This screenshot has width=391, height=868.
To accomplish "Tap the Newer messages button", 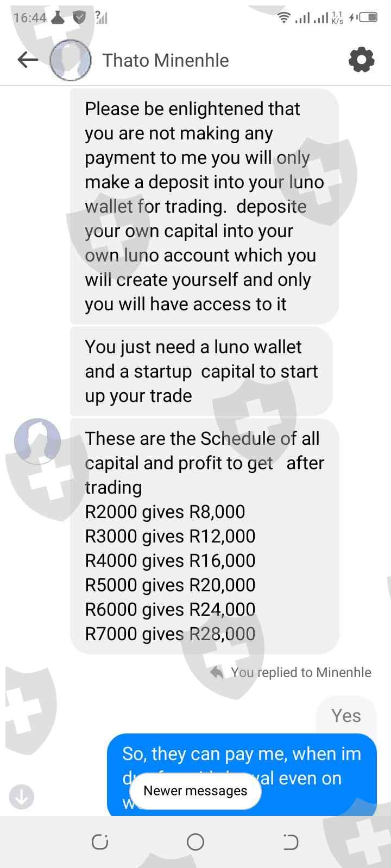I will click(195, 791).
